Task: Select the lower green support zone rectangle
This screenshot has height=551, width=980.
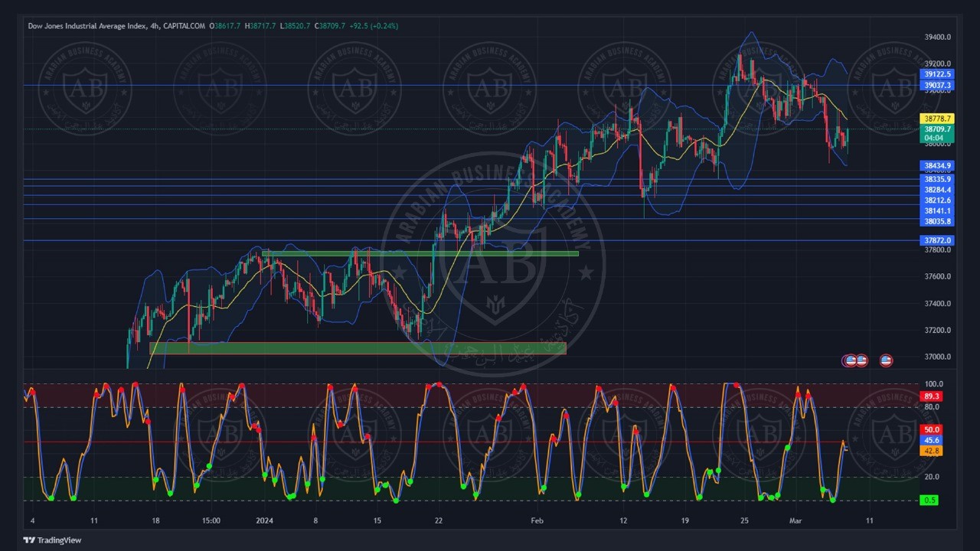Action: click(358, 348)
